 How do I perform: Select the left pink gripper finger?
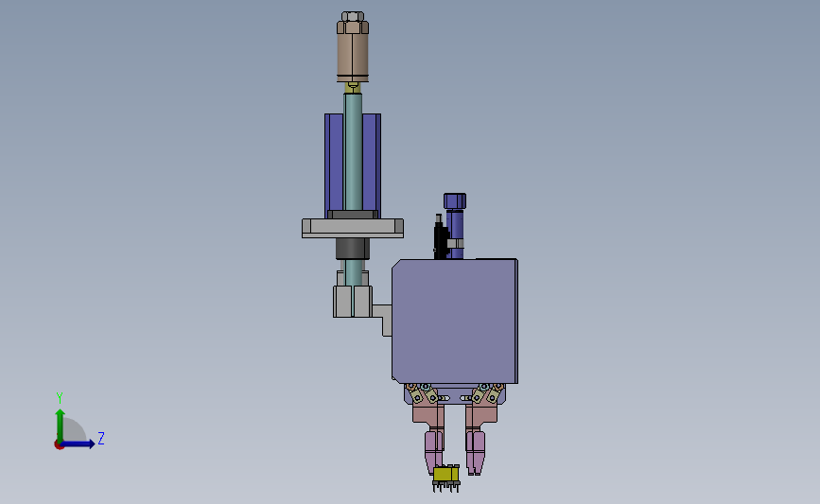click(434, 449)
